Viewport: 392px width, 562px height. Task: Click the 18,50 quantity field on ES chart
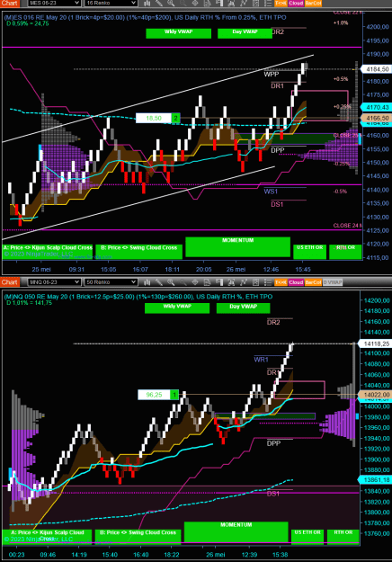[154, 118]
